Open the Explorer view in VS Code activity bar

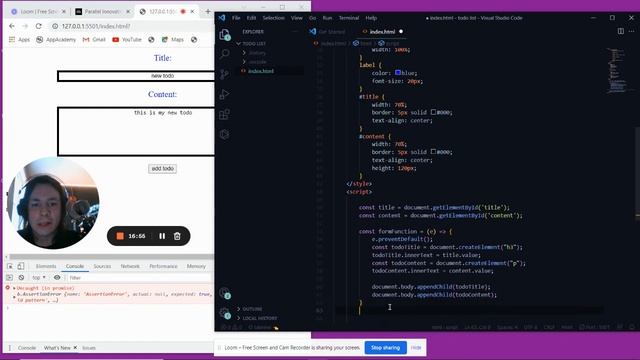point(224,34)
